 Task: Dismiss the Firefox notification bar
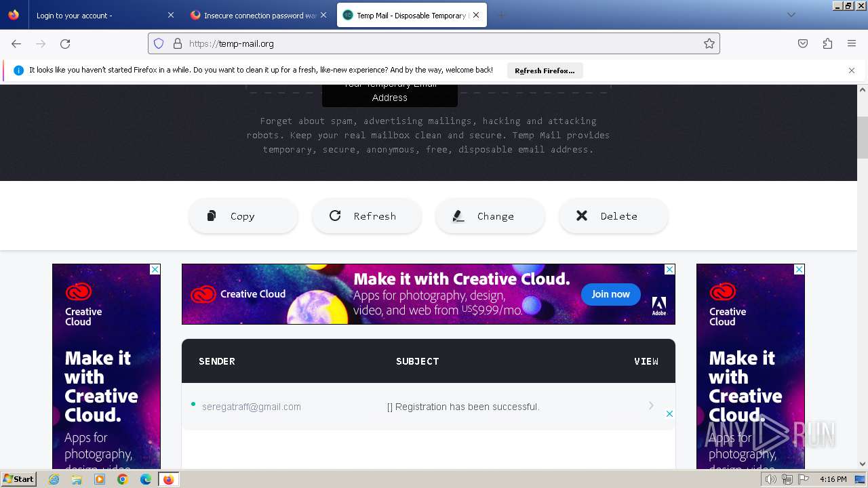coord(852,70)
